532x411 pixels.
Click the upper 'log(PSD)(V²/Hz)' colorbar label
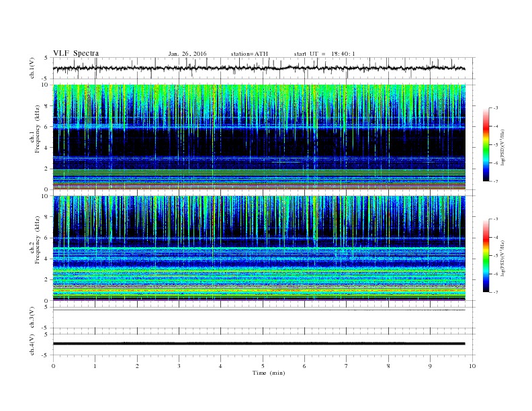click(502, 147)
